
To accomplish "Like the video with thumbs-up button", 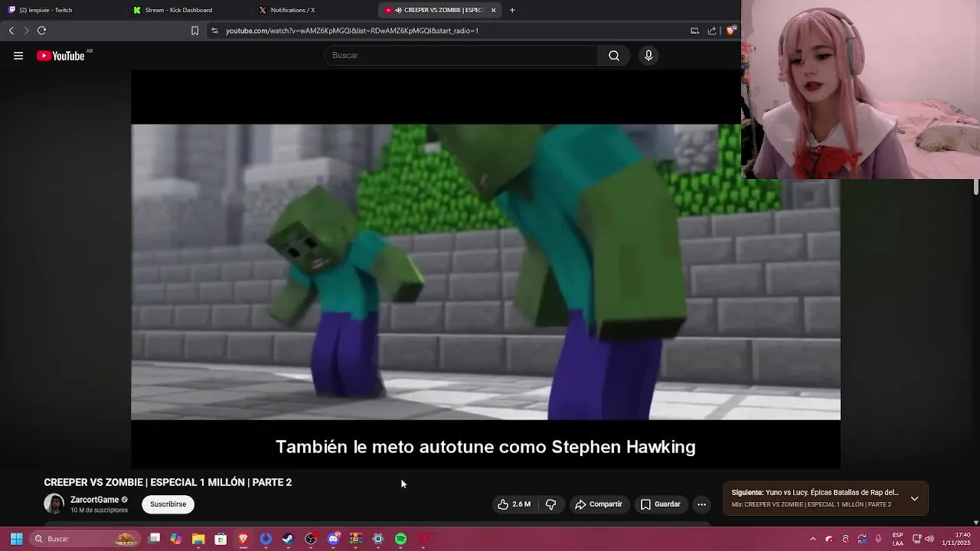I will click(514, 504).
